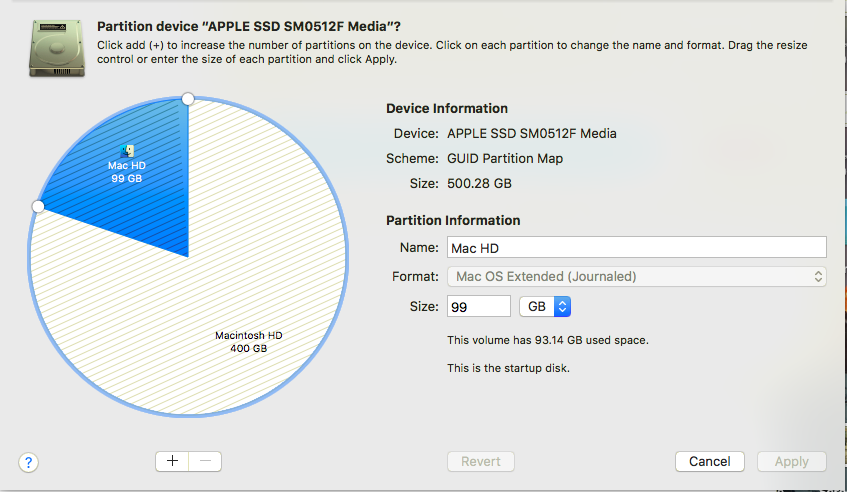Click the left resize handle on the pie chart

coord(38,206)
